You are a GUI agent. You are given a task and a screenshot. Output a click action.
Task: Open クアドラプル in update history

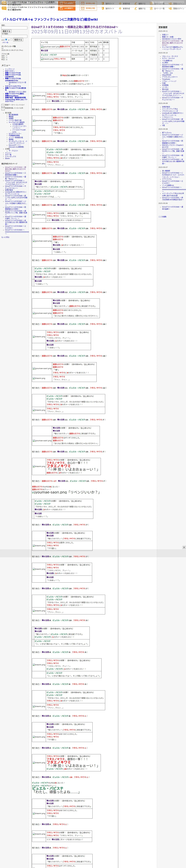167,179
